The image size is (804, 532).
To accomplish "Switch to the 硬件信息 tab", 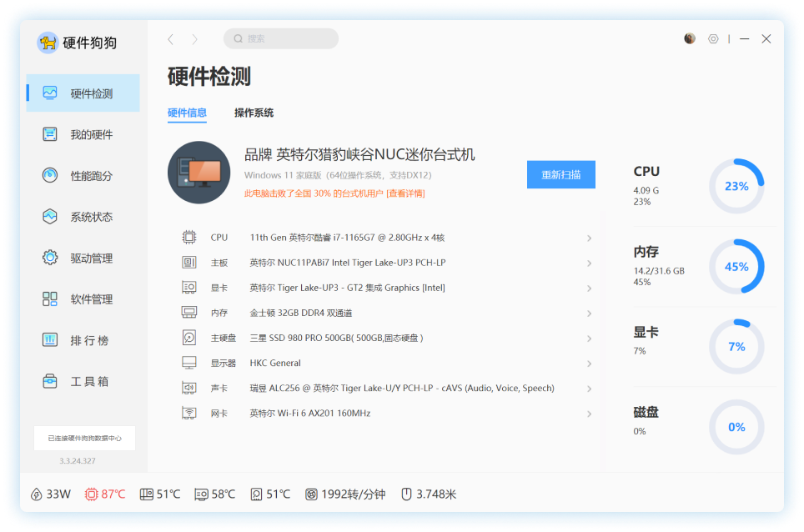I will pos(187,113).
